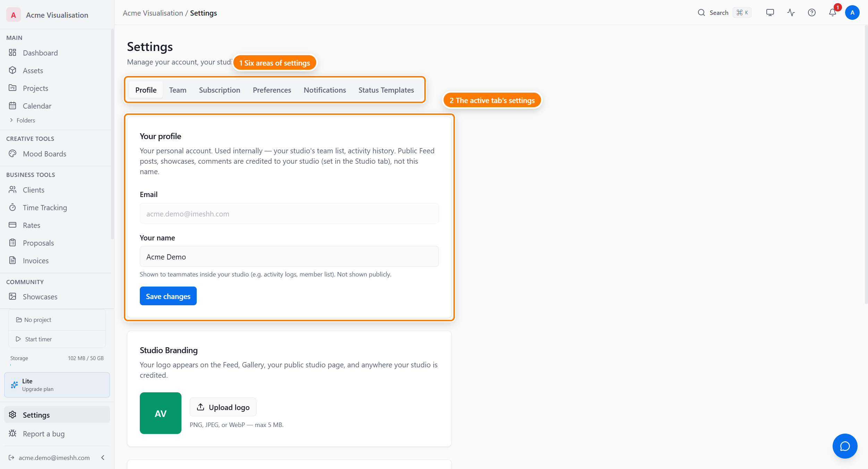Open Mood Boards palette icon
The width and height of the screenshot is (868, 469).
12,153
